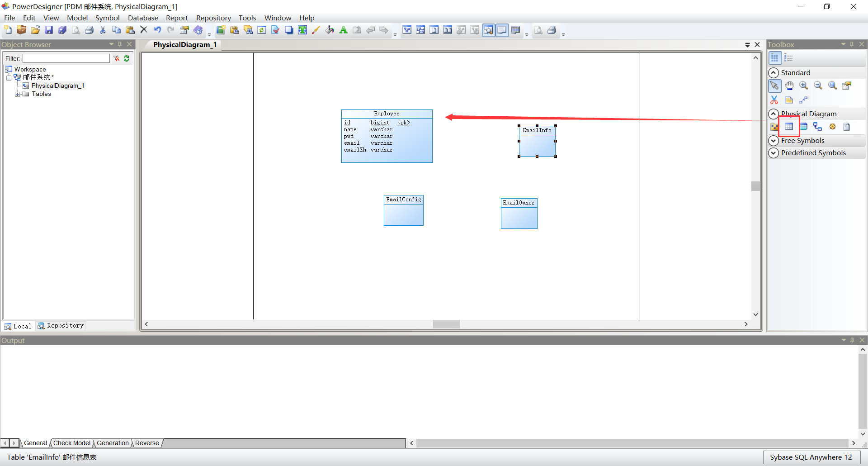The width and height of the screenshot is (868, 466).
Task: Select the Package tool in the Toolbox
Action: tap(774, 127)
